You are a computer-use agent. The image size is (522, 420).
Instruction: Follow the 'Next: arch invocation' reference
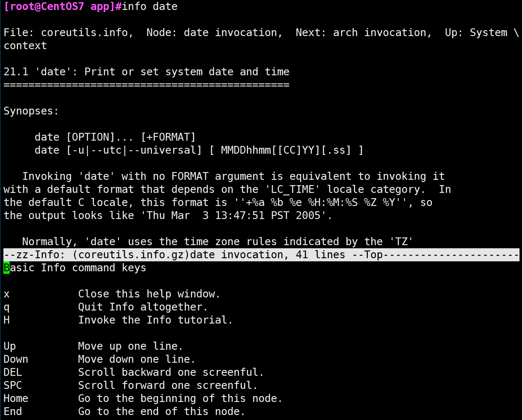364,32
